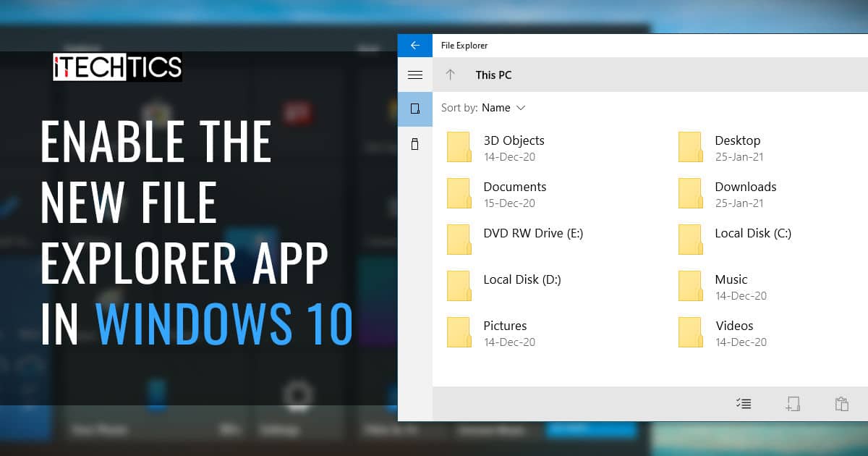Click the Documents label
This screenshot has width=868, height=456.
tap(515, 187)
